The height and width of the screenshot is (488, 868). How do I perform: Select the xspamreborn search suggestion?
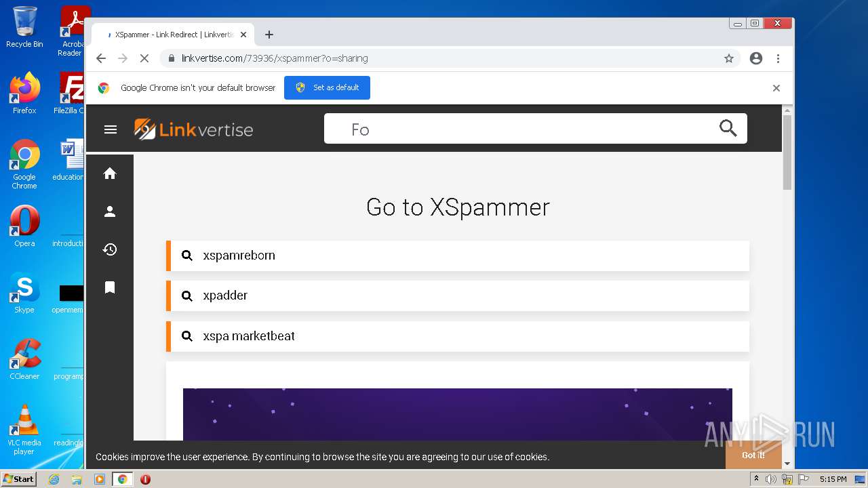point(458,256)
